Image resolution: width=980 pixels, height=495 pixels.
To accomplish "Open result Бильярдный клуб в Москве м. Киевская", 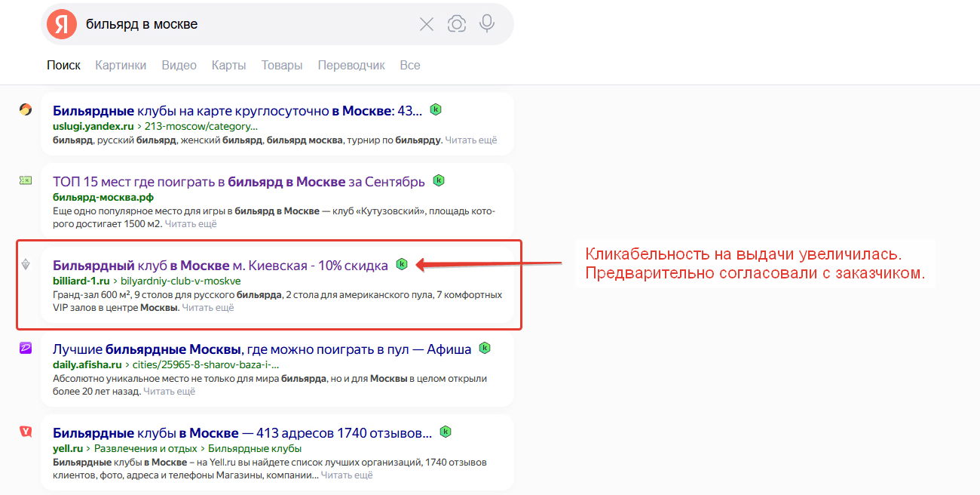I will tap(220, 265).
